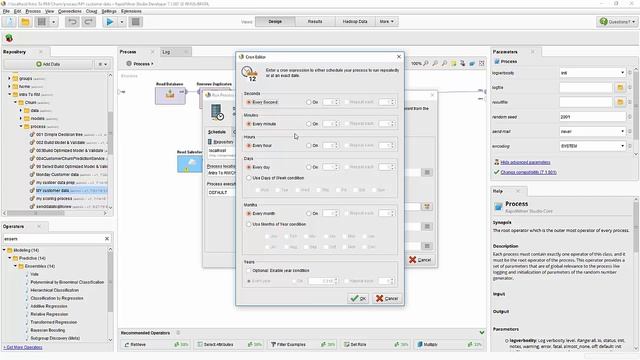The width and height of the screenshot is (640, 360).
Task: Cancel the Run Process dialog behind
Action: tap(420, 260)
